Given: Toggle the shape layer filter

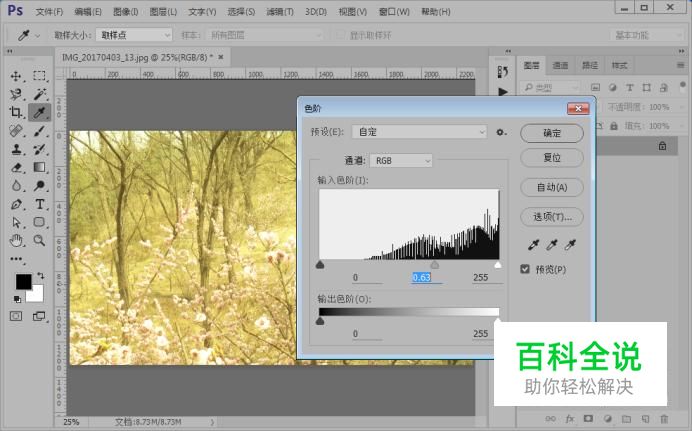Looking at the screenshot, I should point(647,87).
